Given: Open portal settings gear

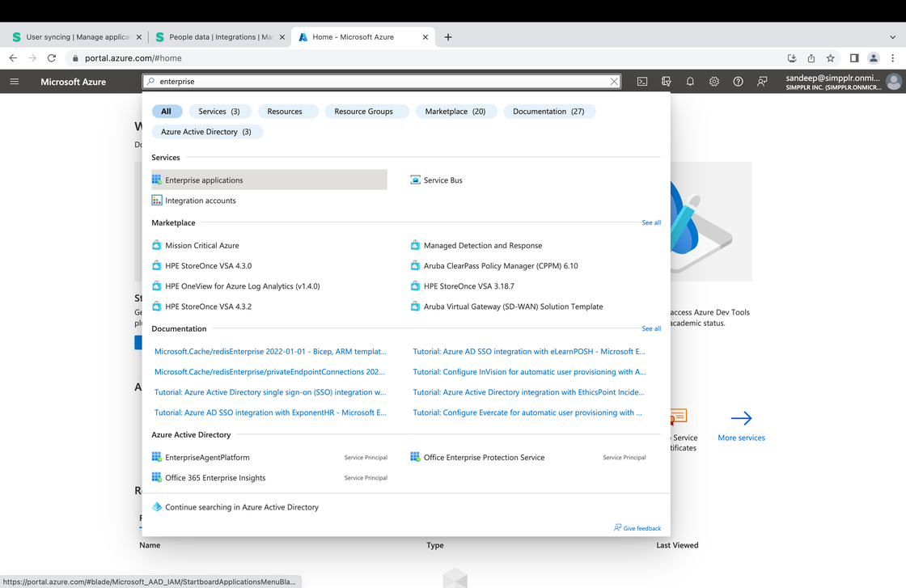Looking at the screenshot, I should click(714, 82).
